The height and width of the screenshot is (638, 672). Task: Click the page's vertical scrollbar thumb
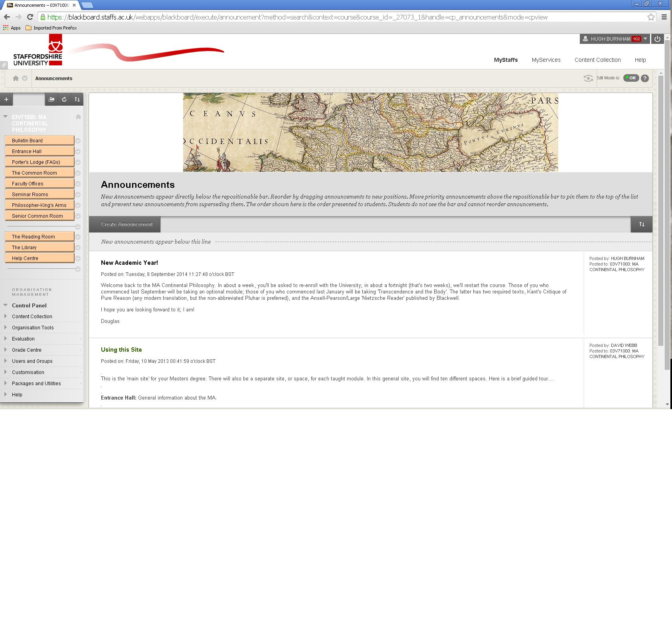[661, 211]
